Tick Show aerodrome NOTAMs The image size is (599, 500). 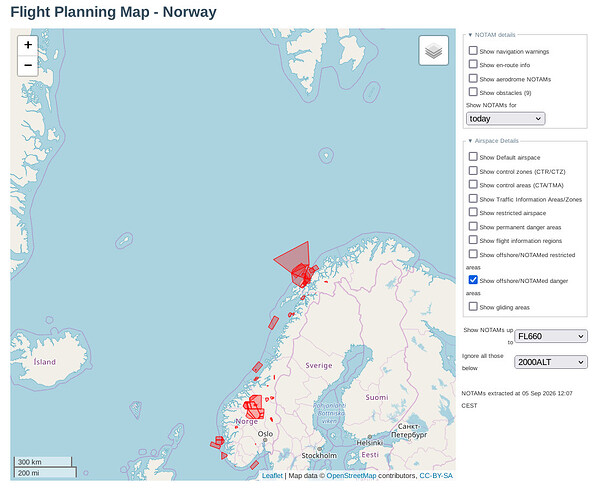[x=473, y=78]
